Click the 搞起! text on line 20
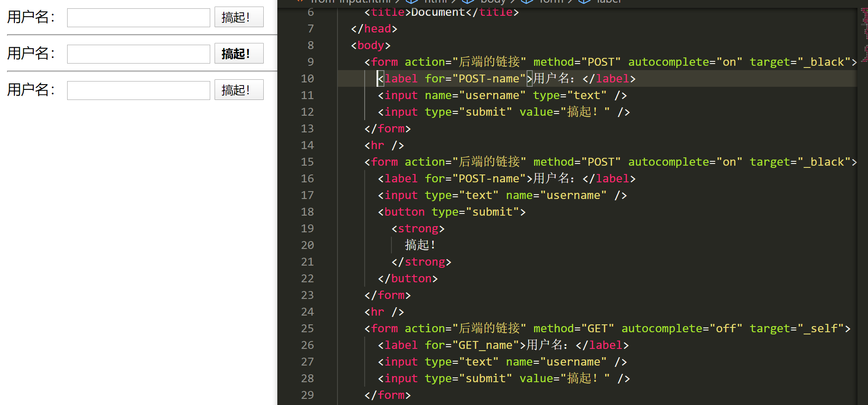Image resolution: width=868 pixels, height=405 pixels. pyautogui.click(x=420, y=245)
